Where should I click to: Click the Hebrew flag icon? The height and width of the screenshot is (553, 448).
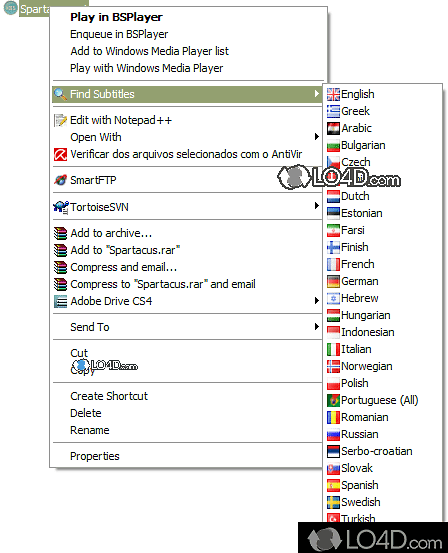pos(333,298)
